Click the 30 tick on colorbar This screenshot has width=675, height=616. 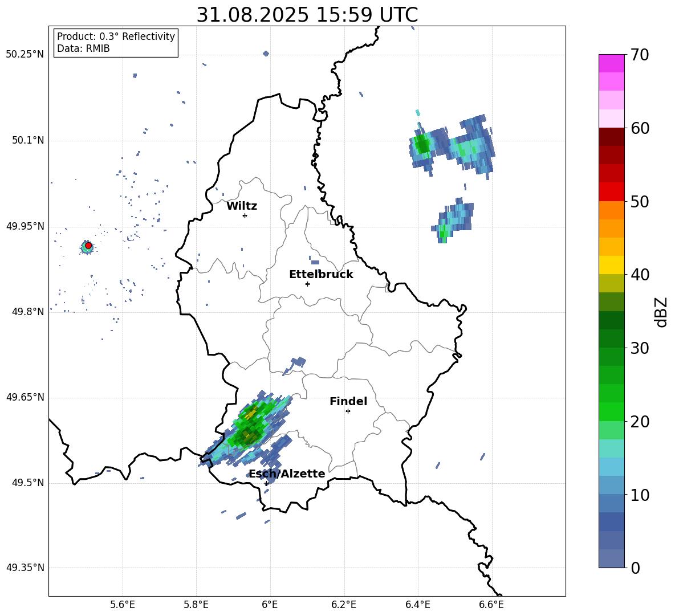click(x=640, y=348)
